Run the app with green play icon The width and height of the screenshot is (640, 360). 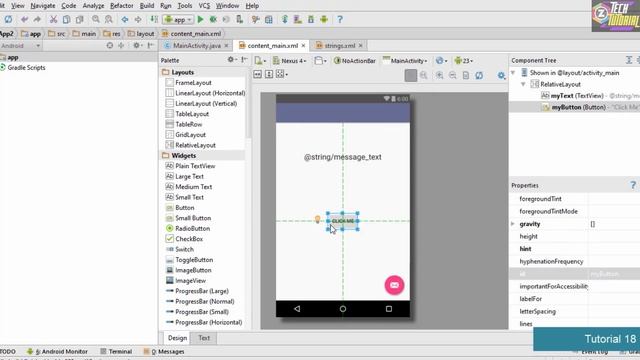(200, 19)
